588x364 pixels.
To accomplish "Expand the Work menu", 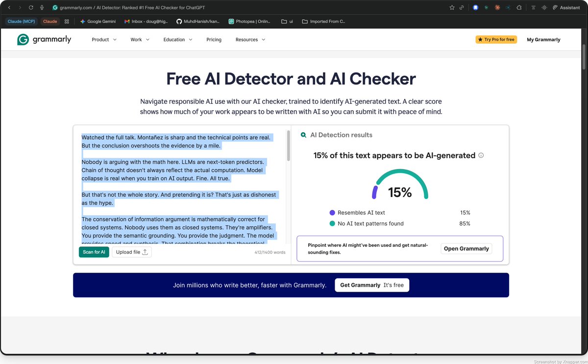I will tap(140, 40).
